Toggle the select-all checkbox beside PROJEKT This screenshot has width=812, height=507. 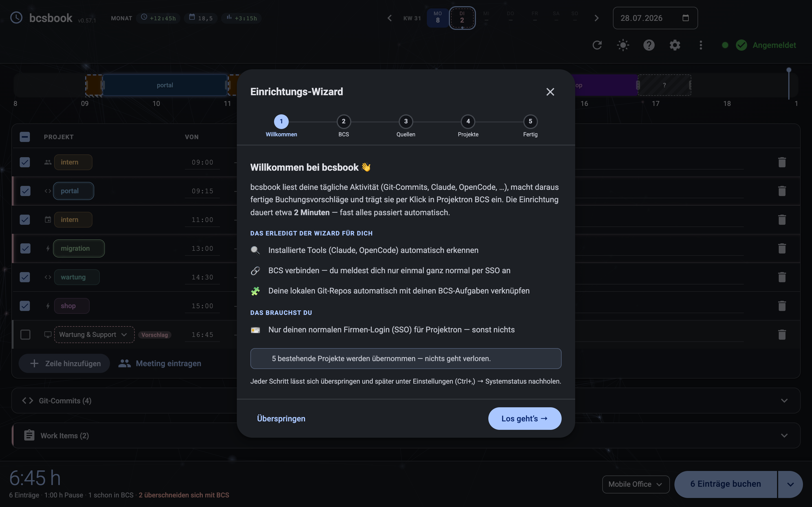[x=25, y=137]
